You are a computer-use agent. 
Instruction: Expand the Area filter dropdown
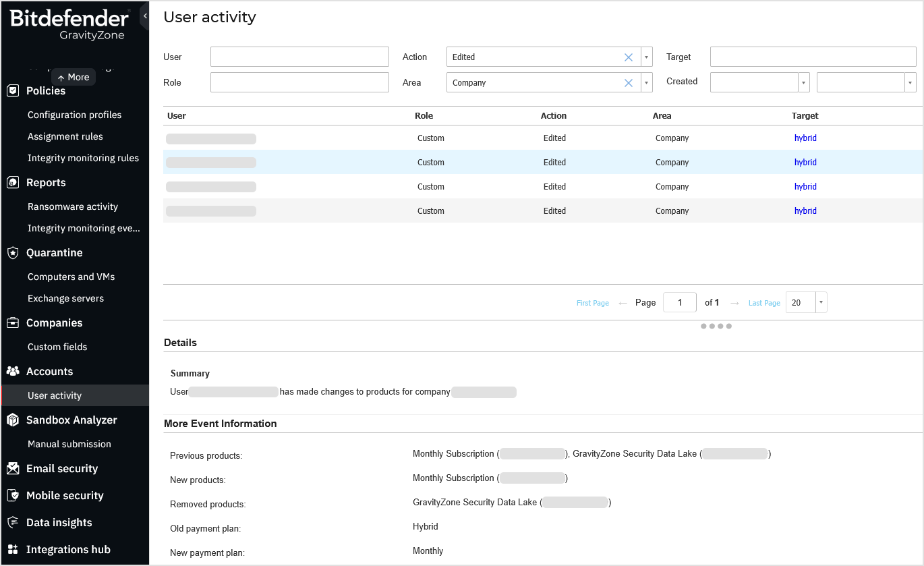click(x=645, y=82)
